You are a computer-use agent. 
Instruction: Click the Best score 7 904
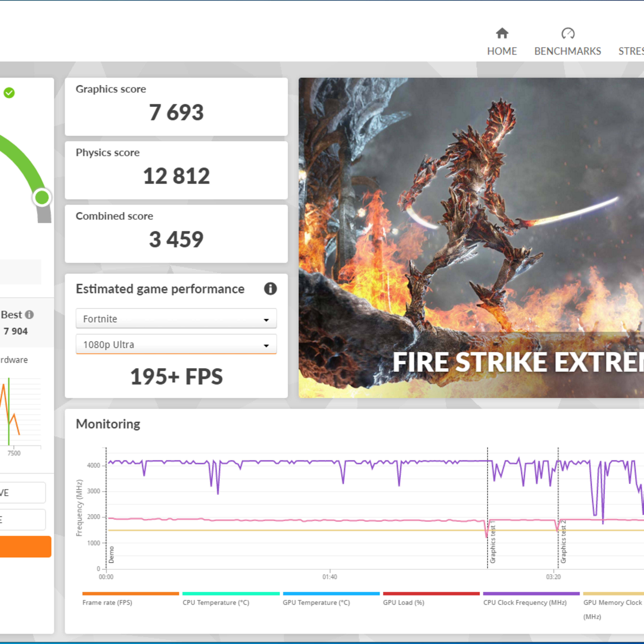click(x=15, y=331)
